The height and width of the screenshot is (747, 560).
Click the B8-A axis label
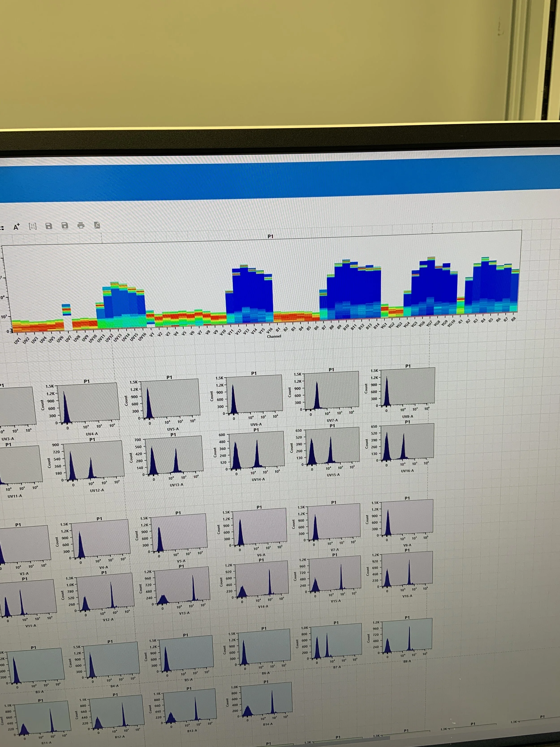[407, 661]
